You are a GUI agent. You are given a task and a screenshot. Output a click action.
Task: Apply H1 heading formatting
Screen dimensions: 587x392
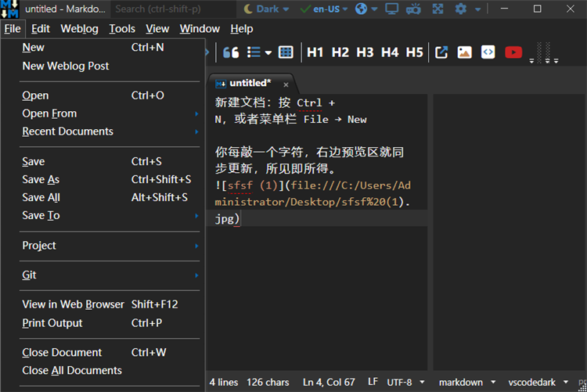point(315,52)
